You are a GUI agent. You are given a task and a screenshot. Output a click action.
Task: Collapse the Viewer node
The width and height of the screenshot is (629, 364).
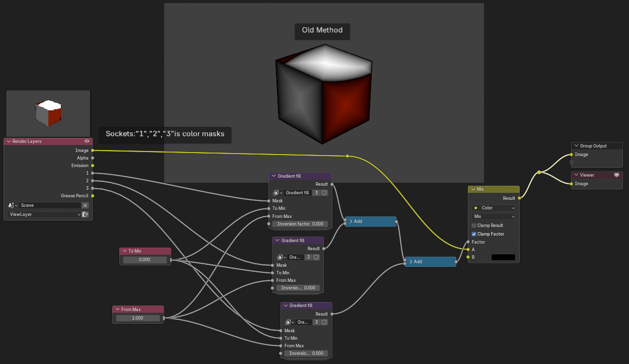click(x=577, y=175)
